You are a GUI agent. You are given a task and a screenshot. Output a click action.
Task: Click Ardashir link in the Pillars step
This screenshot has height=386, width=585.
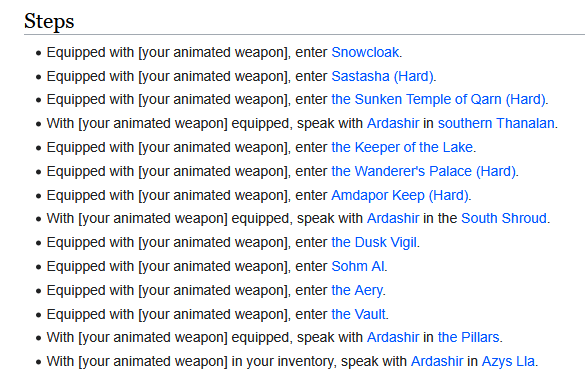(393, 338)
